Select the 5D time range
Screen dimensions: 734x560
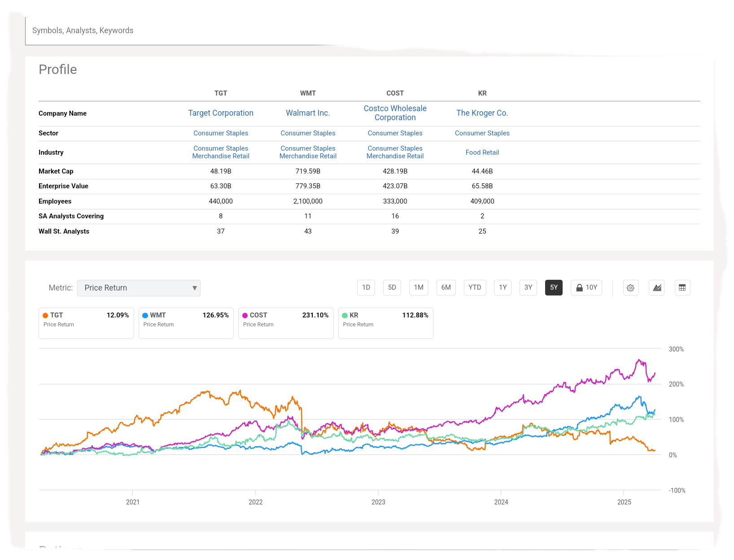tap(392, 287)
